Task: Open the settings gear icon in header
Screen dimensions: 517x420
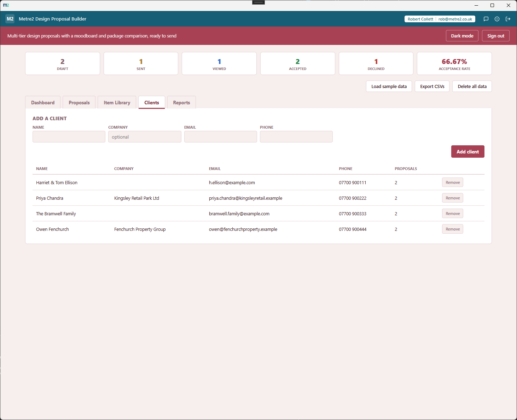Action: (497, 19)
